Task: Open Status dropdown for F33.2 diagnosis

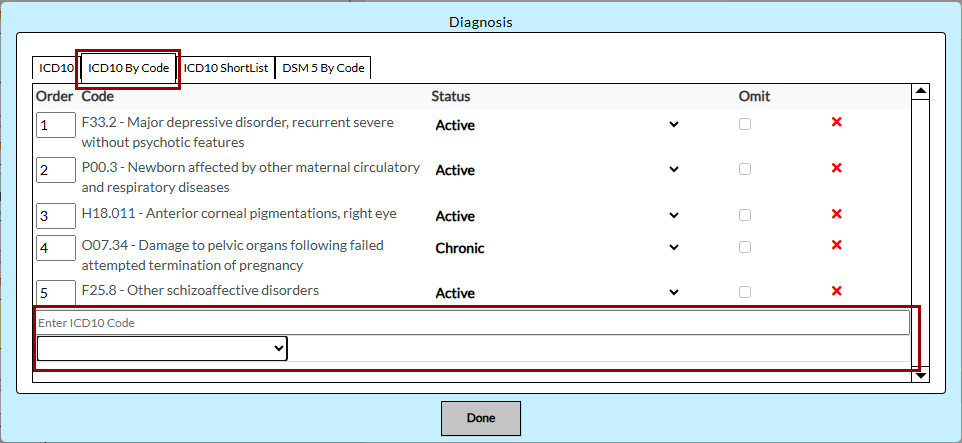Action: (557, 125)
